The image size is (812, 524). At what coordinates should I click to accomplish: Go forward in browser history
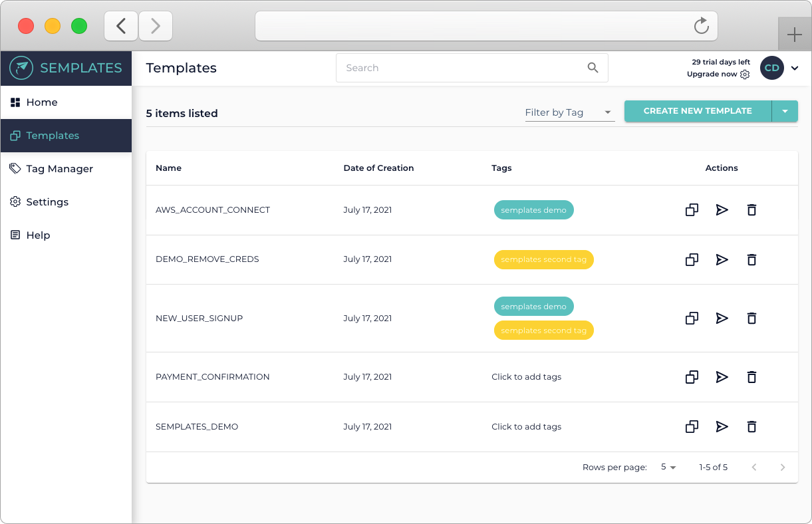click(x=156, y=26)
